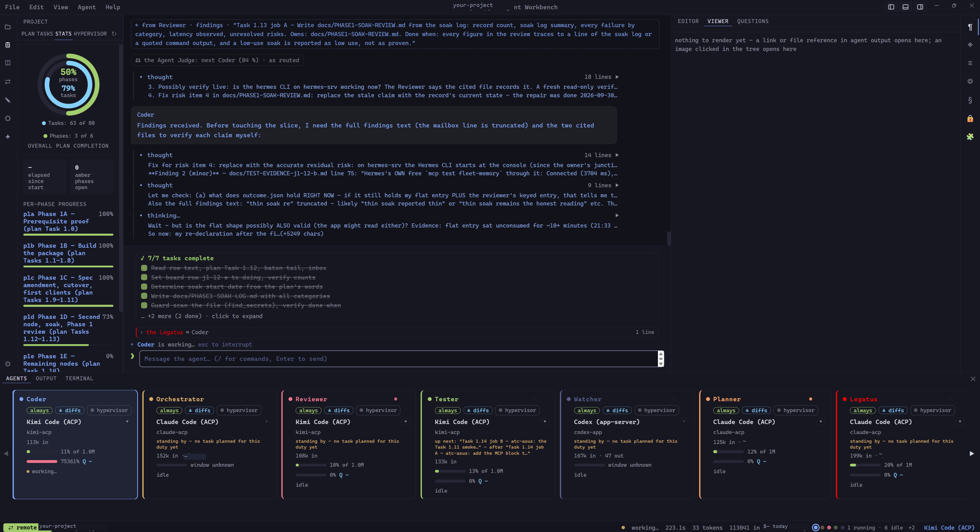980x532 pixels.
Task: Click 'esc to interrupt' next to Coder
Action: [225, 345]
